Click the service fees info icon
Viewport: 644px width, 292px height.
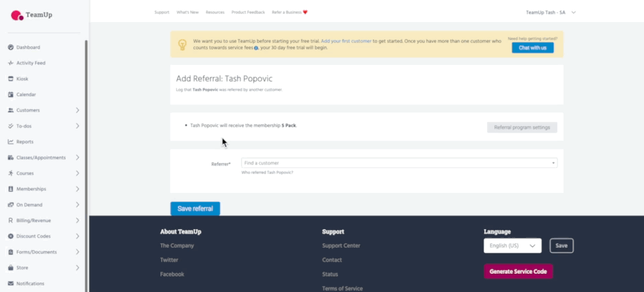[256, 48]
